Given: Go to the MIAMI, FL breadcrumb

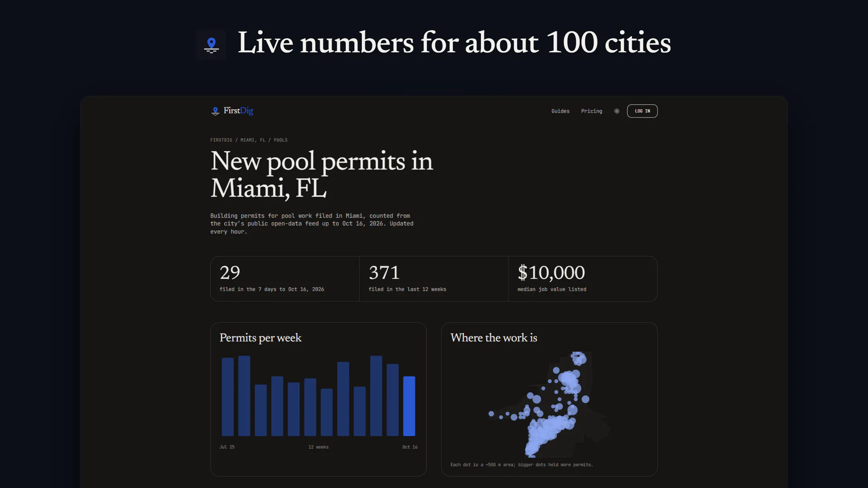Looking at the screenshot, I should [253, 140].
